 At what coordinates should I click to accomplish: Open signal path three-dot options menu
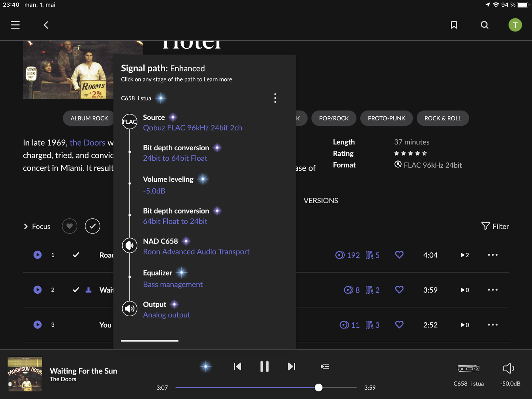(x=275, y=98)
